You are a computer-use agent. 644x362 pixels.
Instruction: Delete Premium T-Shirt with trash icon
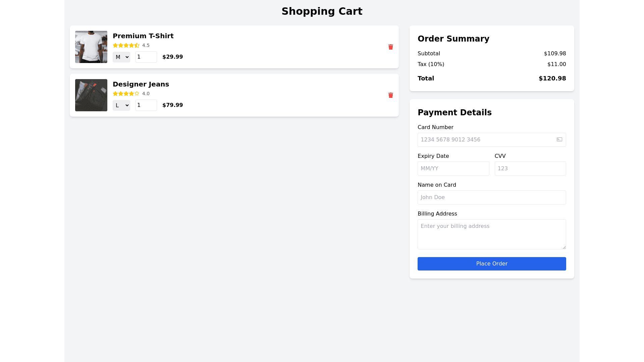[390, 47]
